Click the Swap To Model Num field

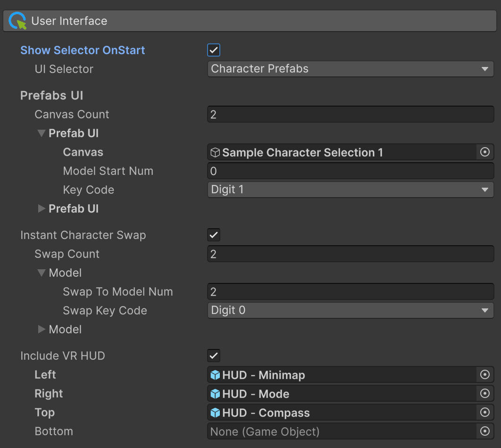(x=350, y=292)
